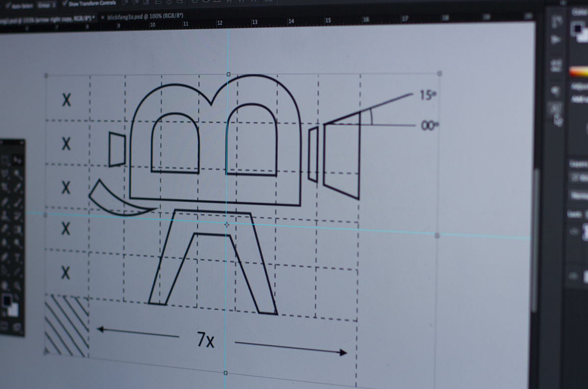Screen dimensions: 588x389
Task: Select the Rectangular Marquee tool
Action: click(x=4, y=161)
